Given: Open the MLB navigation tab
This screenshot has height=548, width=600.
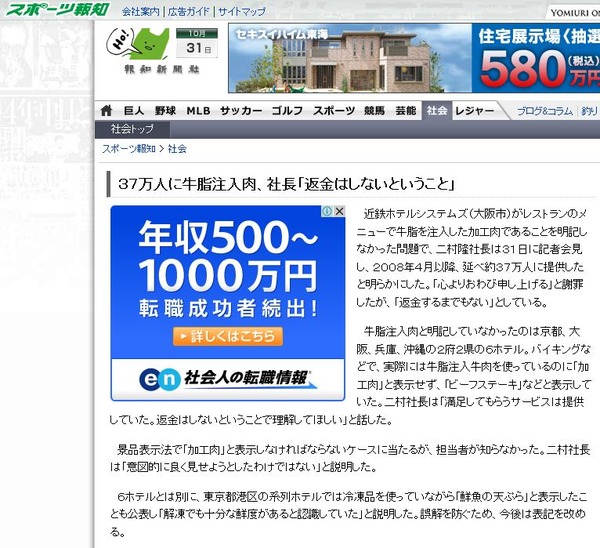Looking at the screenshot, I should [x=198, y=111].
